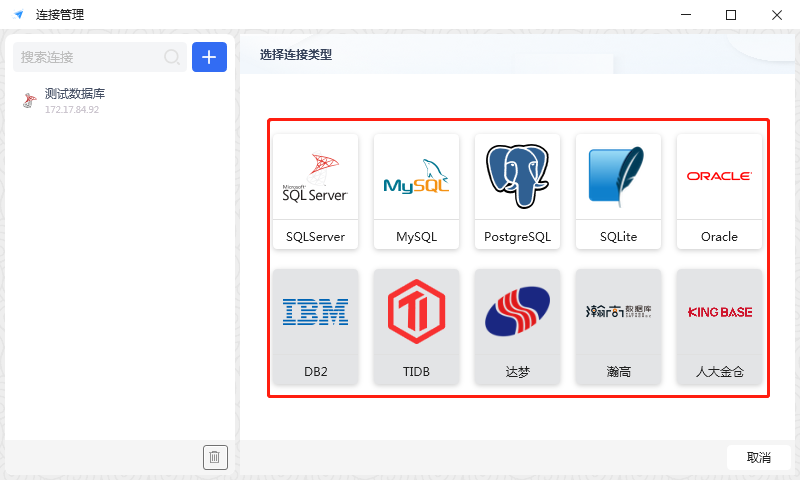The height and width of the screenshot is (480, 800).
Task: Choose the Oracle connection type
Action: [719, 191]
